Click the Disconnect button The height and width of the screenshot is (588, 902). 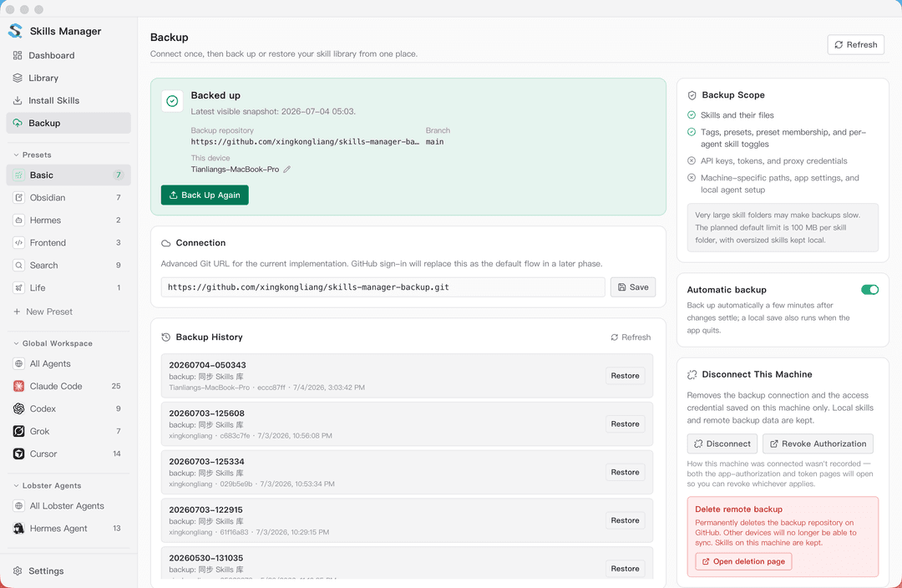722,444
